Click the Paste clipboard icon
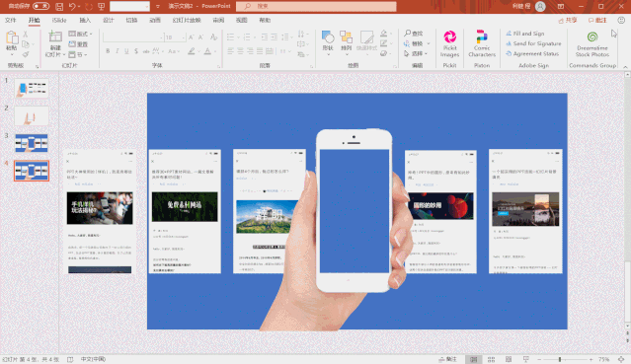 pyautogui.click(x=12, y=37)
